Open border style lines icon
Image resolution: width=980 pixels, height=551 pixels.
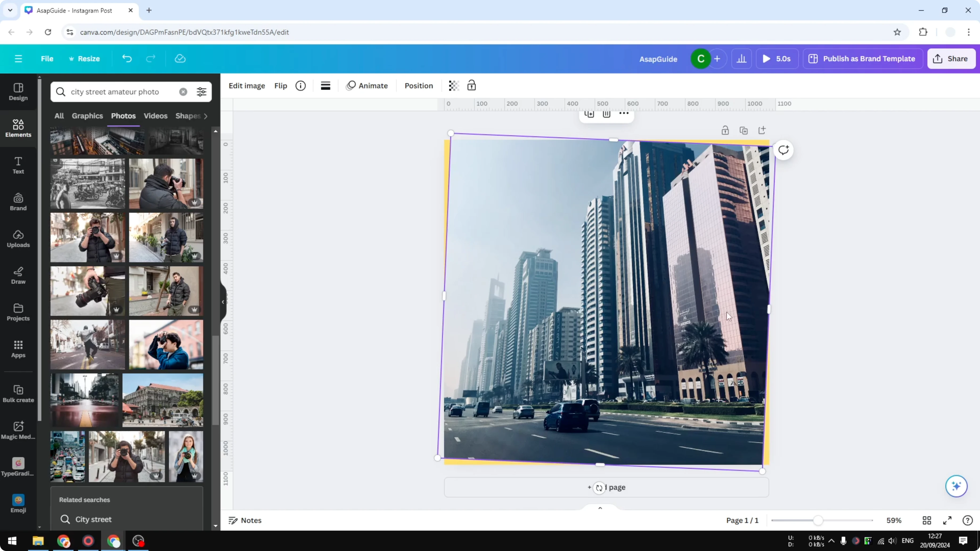326,85
